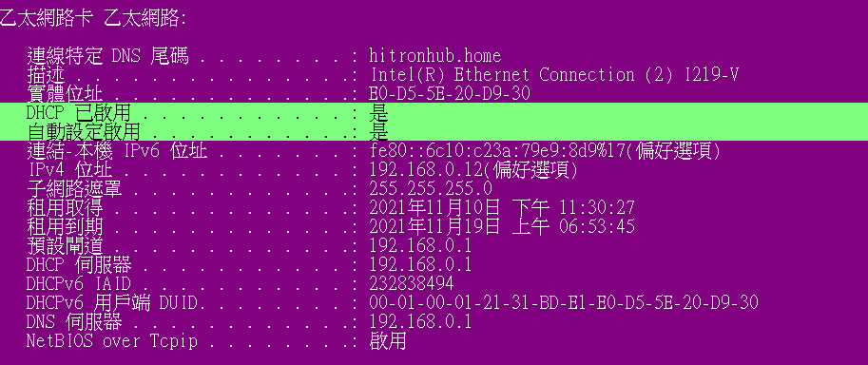The image size is (868, 365).
Task: Click the 實體位址 label text
Action: [65, 93]
